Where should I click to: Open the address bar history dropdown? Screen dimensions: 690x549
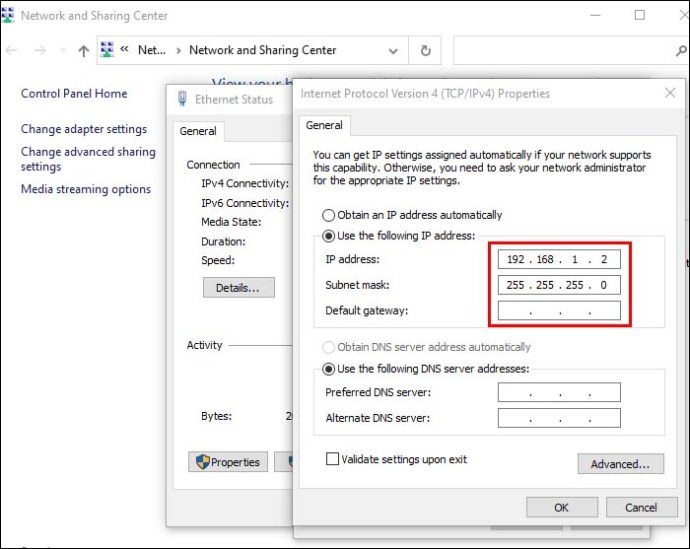tap(393, 51)
